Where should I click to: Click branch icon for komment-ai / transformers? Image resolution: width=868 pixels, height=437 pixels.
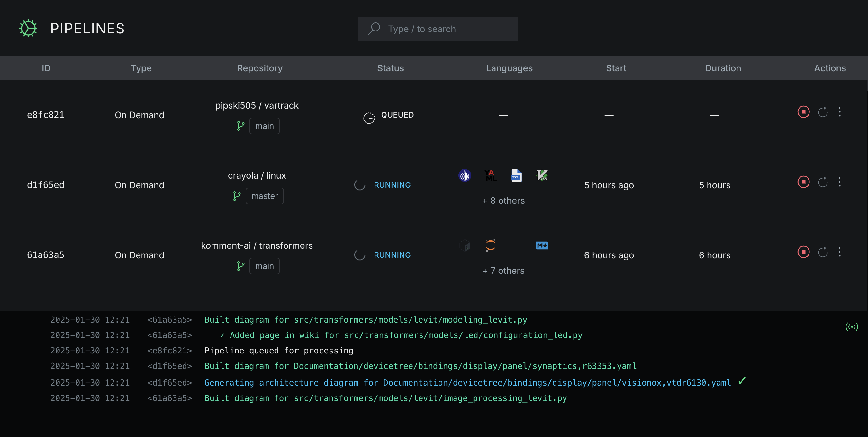[240, 266]
